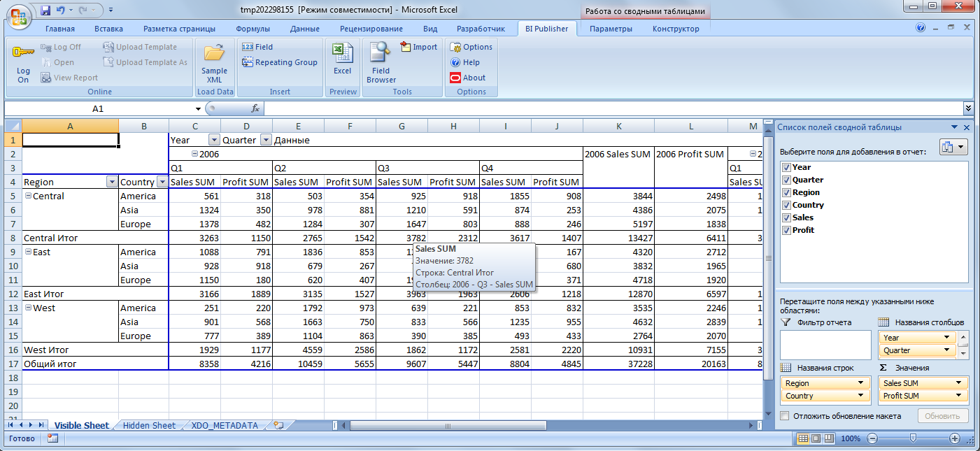The width and height of the screenshot is (980, 451).
Task: Open the Sample XML load data tool
Action: 215,63
